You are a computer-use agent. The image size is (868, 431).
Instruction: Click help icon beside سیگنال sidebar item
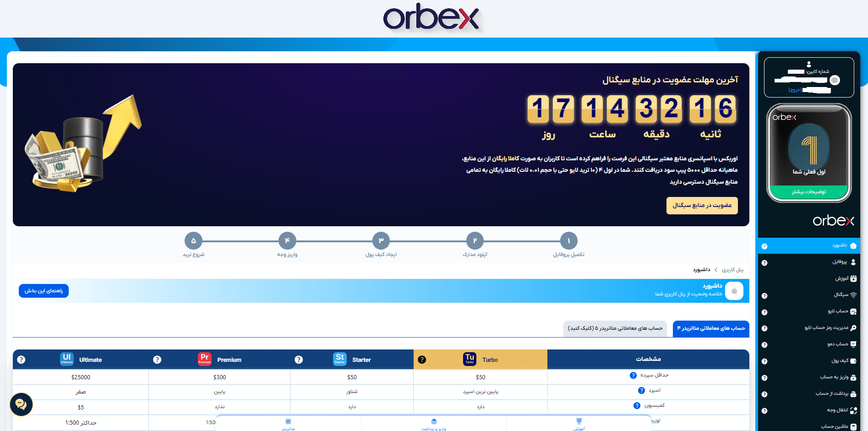pos(764,296)
